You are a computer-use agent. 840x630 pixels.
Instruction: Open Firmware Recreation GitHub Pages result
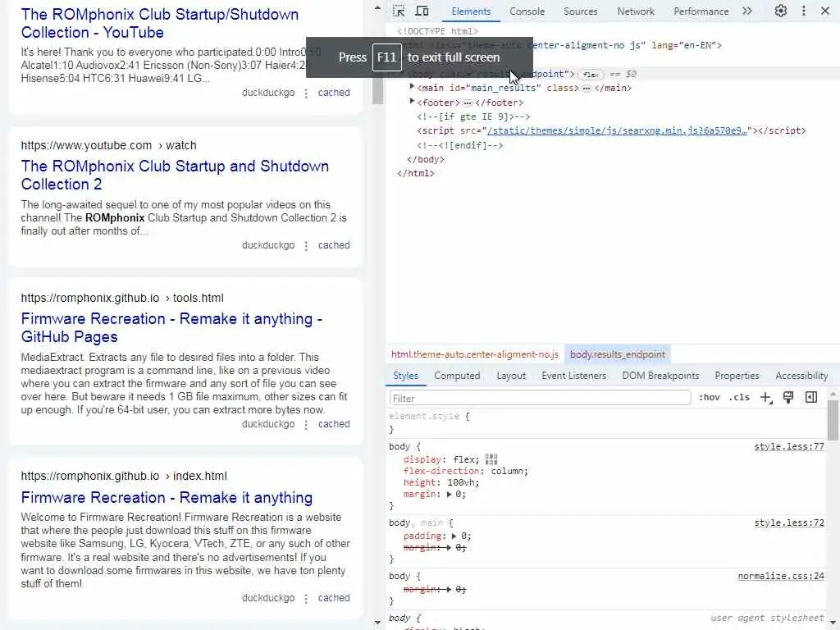click(171, 327)
